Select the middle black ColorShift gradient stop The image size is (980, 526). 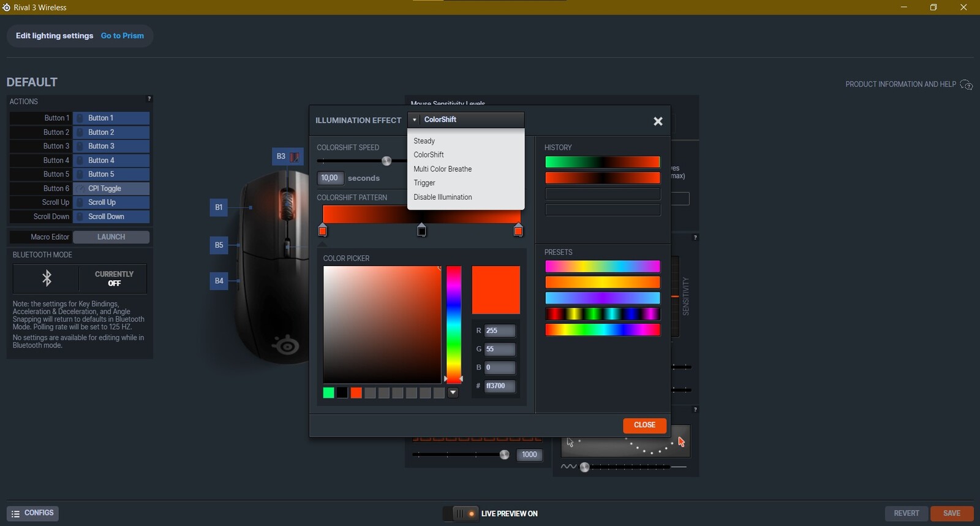click(x=421, y=231)
